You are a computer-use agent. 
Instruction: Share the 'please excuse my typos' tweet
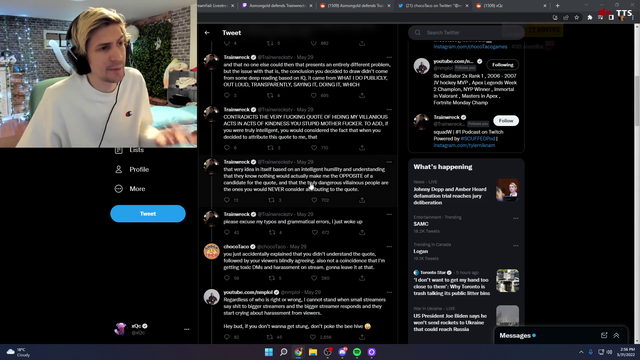coord(362,232)
